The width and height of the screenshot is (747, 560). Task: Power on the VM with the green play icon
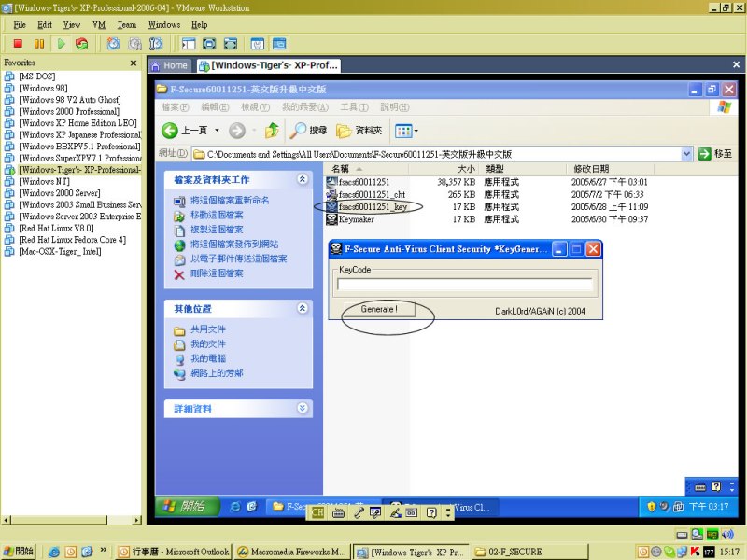(61, 44)
